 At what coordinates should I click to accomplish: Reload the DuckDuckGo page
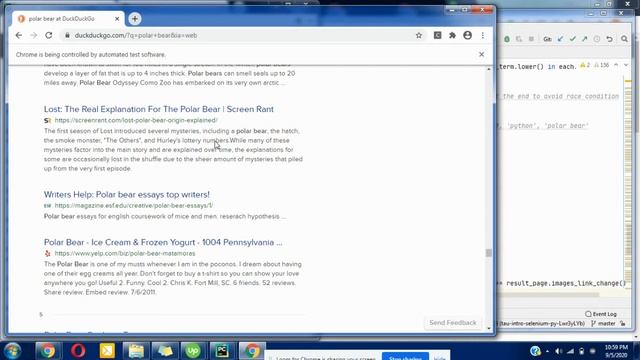49,36
